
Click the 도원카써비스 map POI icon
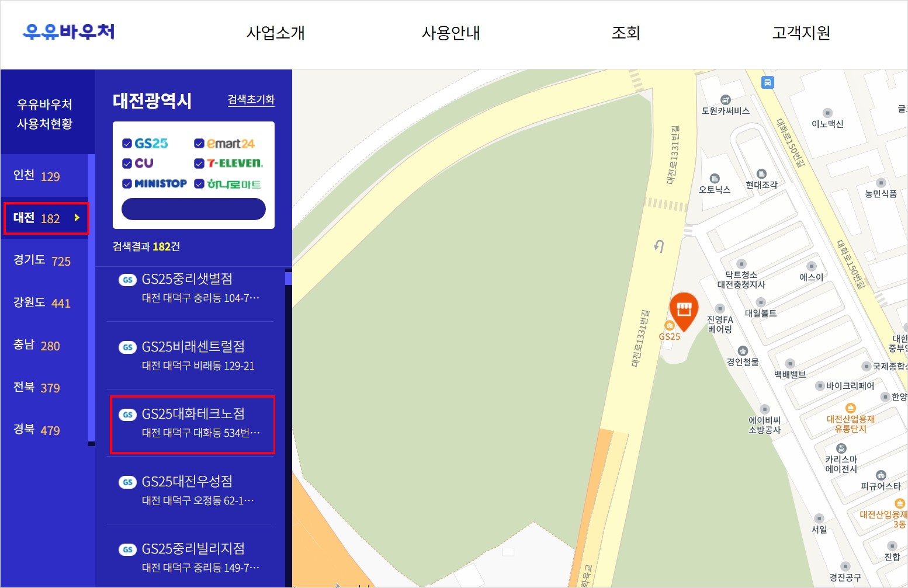726,100
